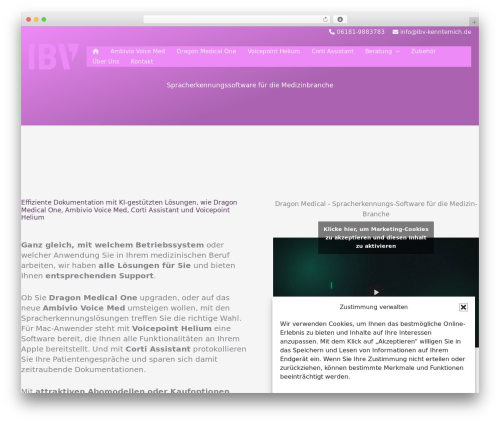Viewport: 500px width, 423px height.
Task: Open the Ambivio Voice Med menu item
Action: pyautogui.click(x=138, y=51)
